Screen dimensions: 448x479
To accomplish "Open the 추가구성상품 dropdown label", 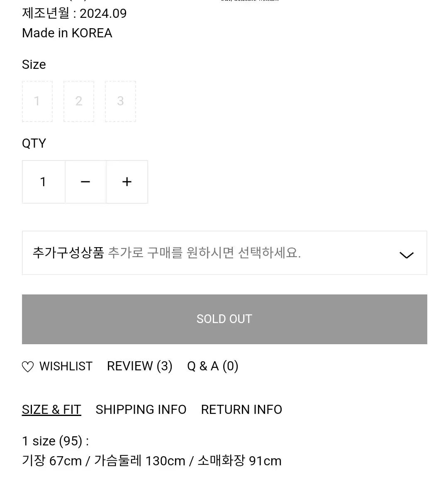I will [68, 253].
